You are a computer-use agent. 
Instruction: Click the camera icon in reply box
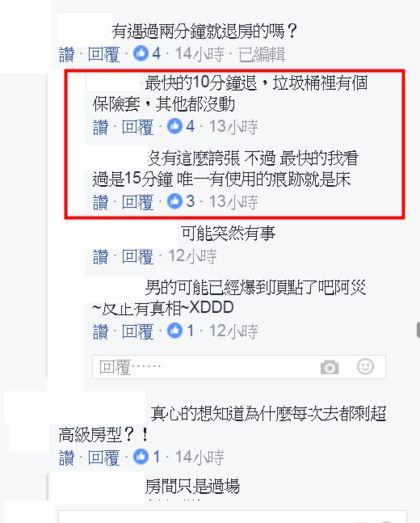tap(330, 367)
